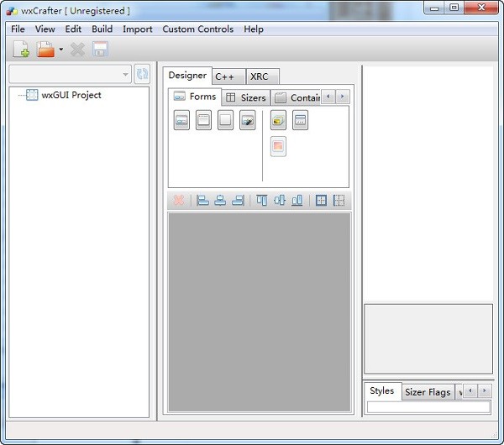Click the align bottom icon
This screenshot has height=445, width=504.
click(297, 201)
